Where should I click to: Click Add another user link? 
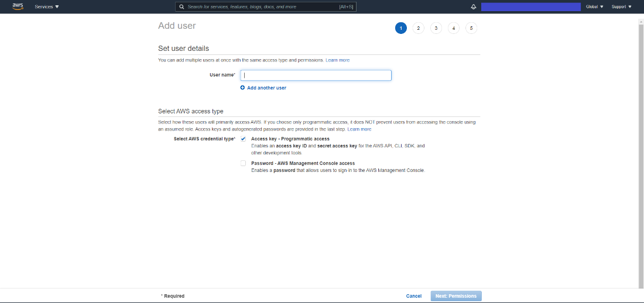[266, 88]
